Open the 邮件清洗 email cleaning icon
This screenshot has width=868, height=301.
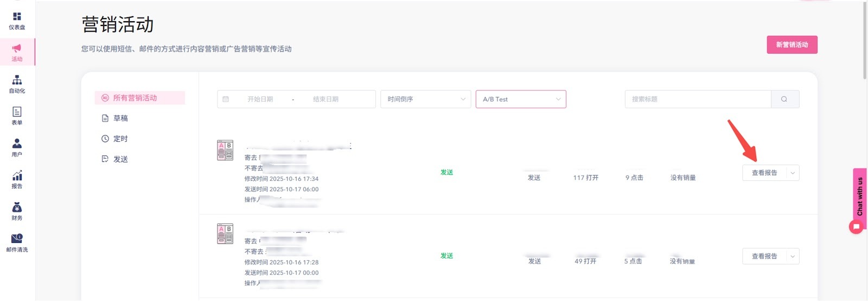pyautogui.click(x=17, y=243)
